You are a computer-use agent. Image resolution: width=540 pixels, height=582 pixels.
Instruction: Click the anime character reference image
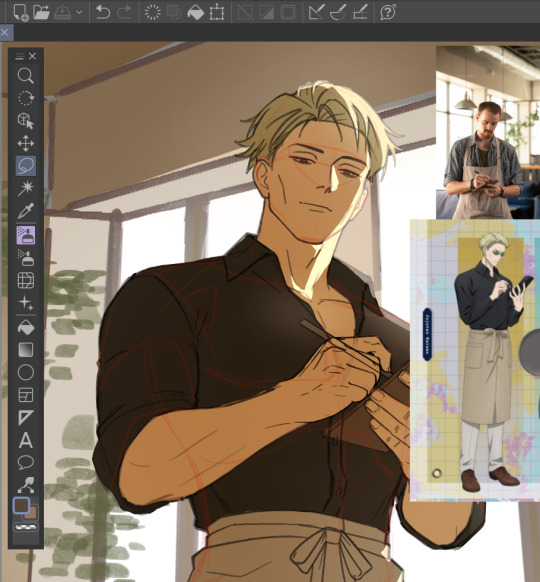(x=475, y=360)
